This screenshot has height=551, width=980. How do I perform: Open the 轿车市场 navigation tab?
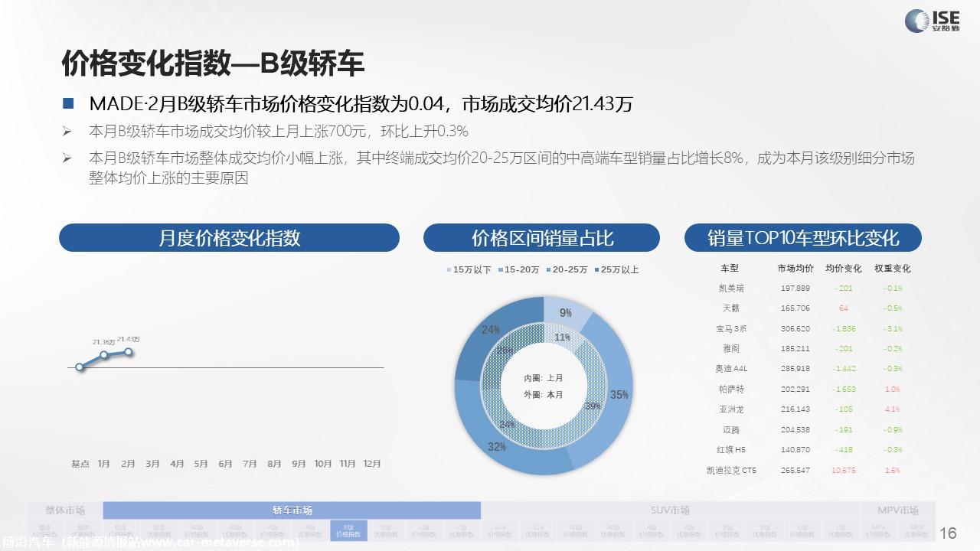coord(292,510)
